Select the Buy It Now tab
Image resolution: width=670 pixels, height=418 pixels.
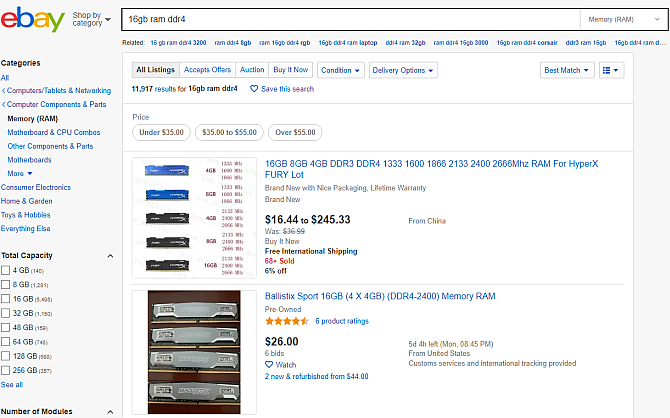(291, 70)
